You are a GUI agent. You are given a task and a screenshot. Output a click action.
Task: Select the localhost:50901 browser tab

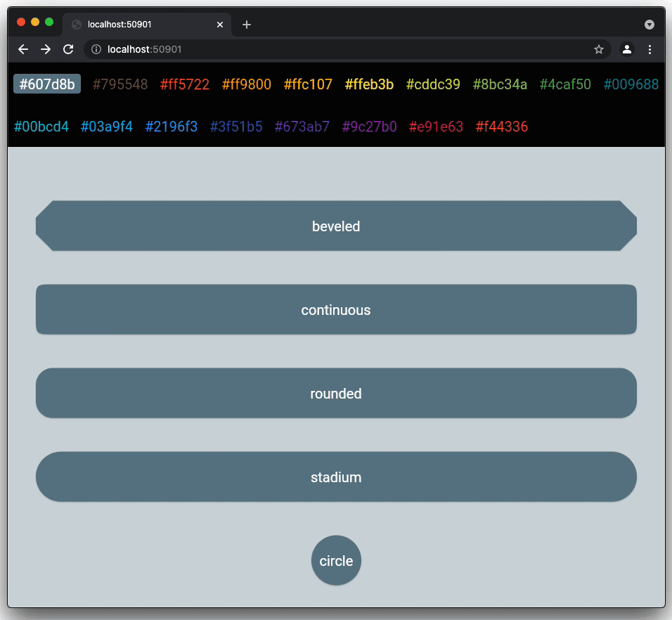tap(147, 25)
